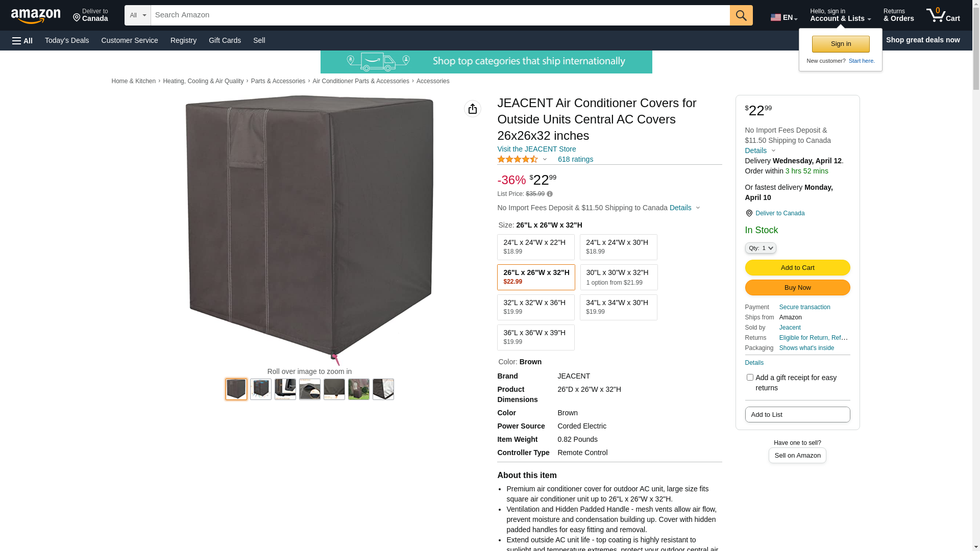Click the Amazon logo
980x551 pixels.
36,16
